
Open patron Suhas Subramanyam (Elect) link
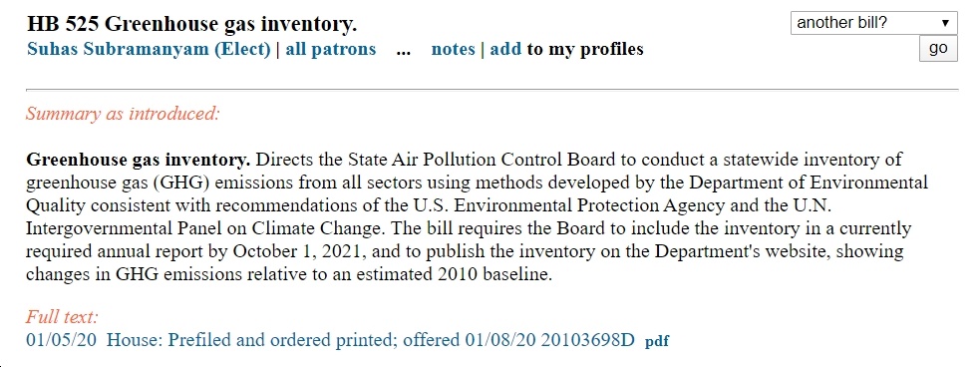point(149,49)
